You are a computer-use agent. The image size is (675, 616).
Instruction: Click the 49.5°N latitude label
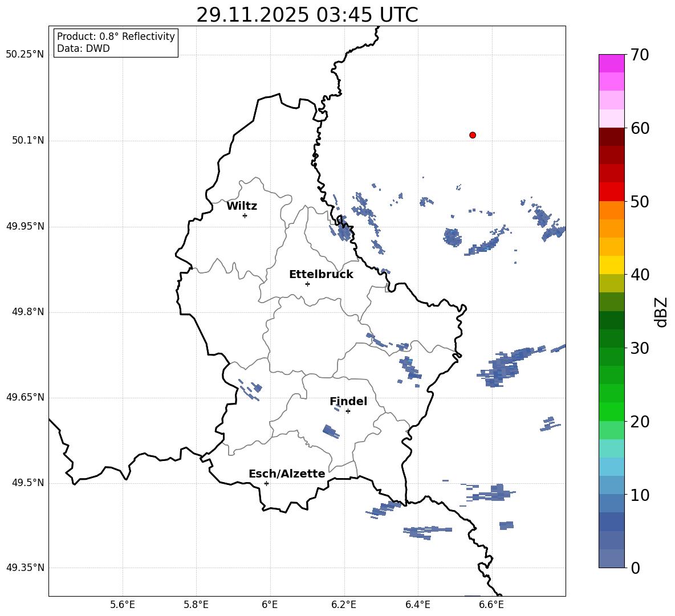(28, 483)
